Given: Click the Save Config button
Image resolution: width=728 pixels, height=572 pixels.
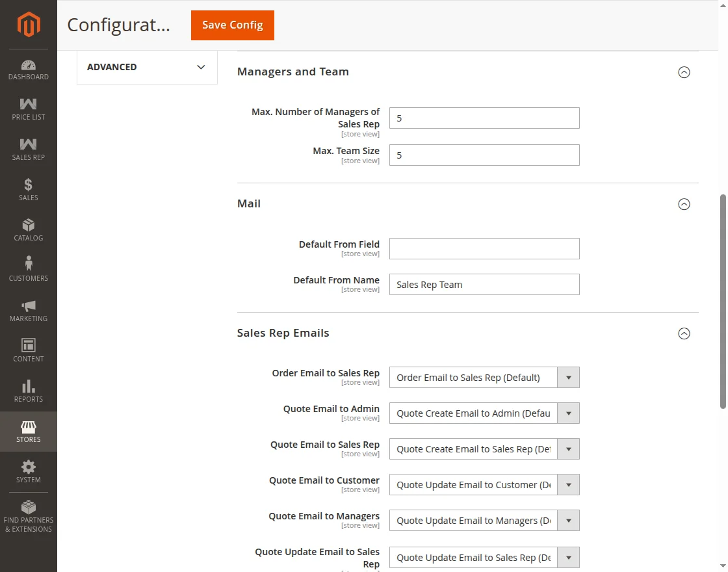Looking at the screenshot, I should [232, 25].
